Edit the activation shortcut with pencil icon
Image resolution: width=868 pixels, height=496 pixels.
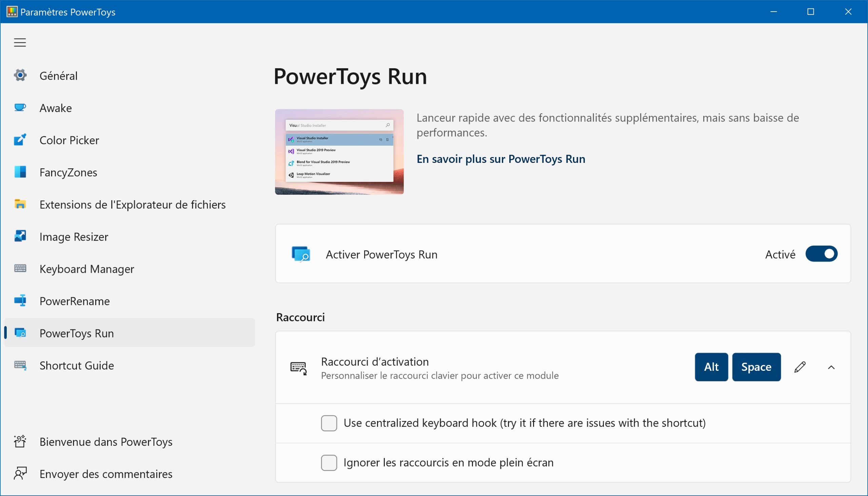800,367
